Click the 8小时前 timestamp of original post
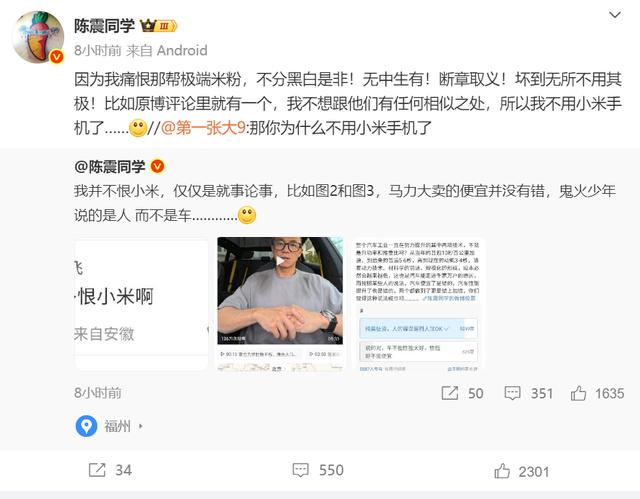 [x=98, y=393]
